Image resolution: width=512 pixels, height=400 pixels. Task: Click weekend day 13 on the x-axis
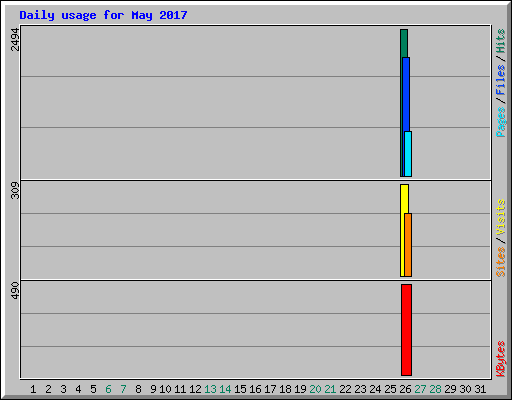click(210, 389)
